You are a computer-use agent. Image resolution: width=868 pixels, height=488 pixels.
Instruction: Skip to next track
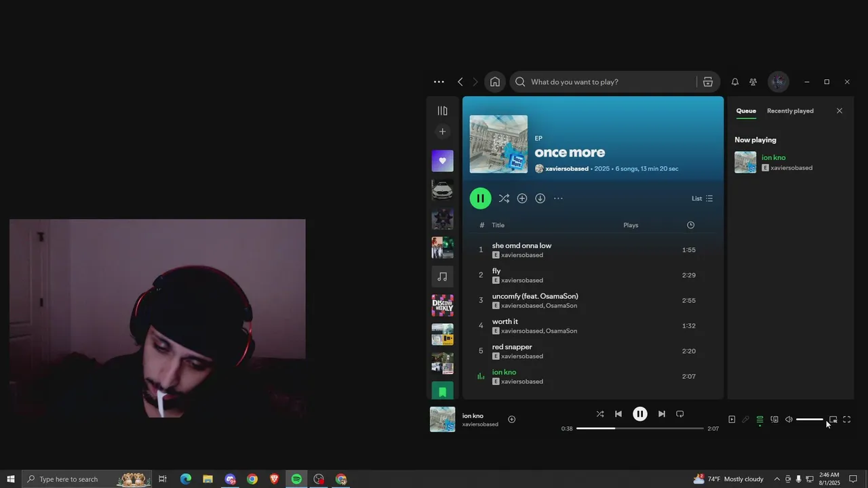click(x=661, y=414)
